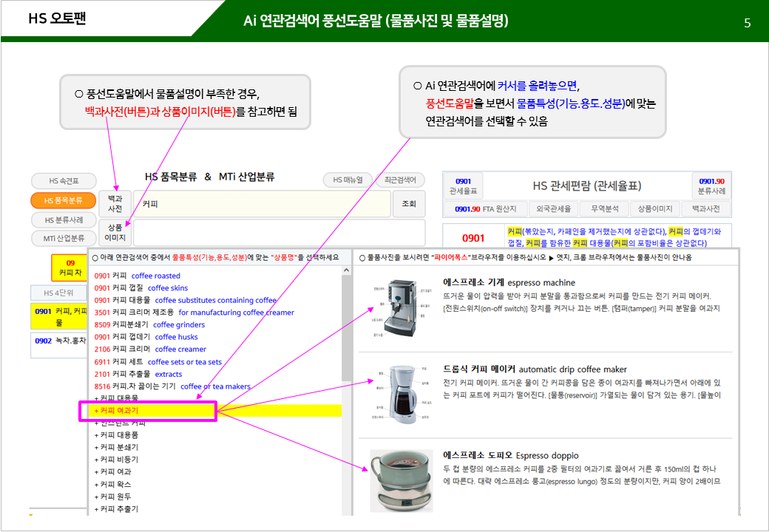Open the 상품이미지 tab in 관세율표 panel
Image resolution: width=769 pixels, height=532 pixels.
(654, 208)
